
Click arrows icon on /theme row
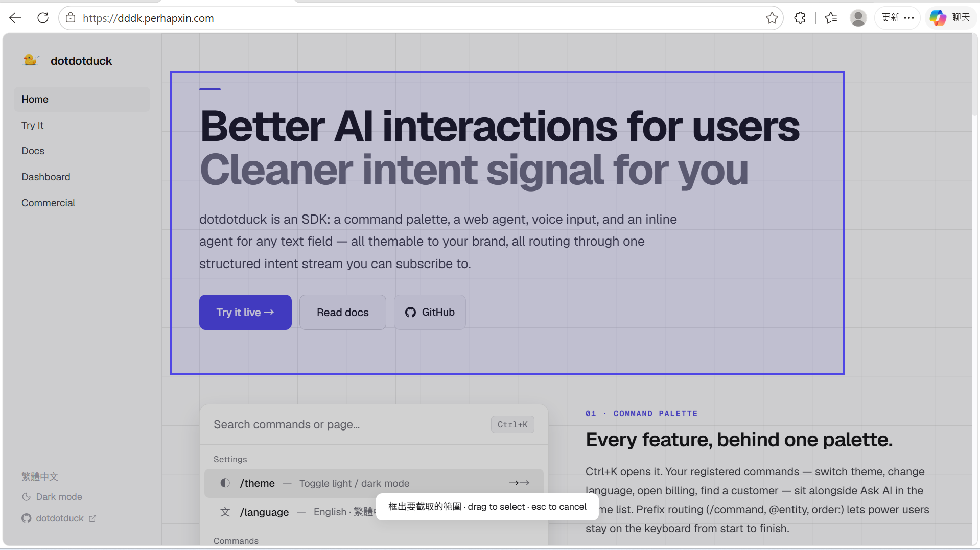pos(519,483)
